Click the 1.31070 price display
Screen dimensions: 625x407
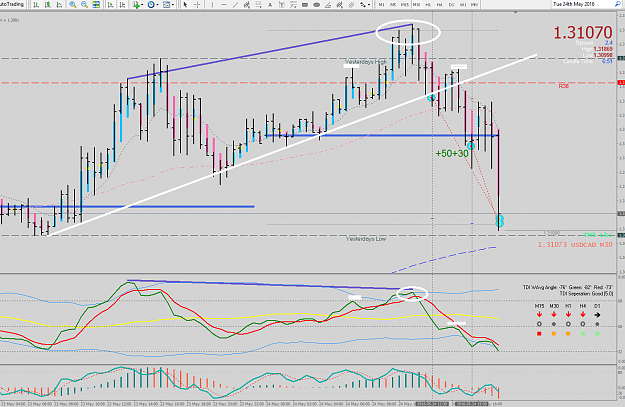coord(582,32)
